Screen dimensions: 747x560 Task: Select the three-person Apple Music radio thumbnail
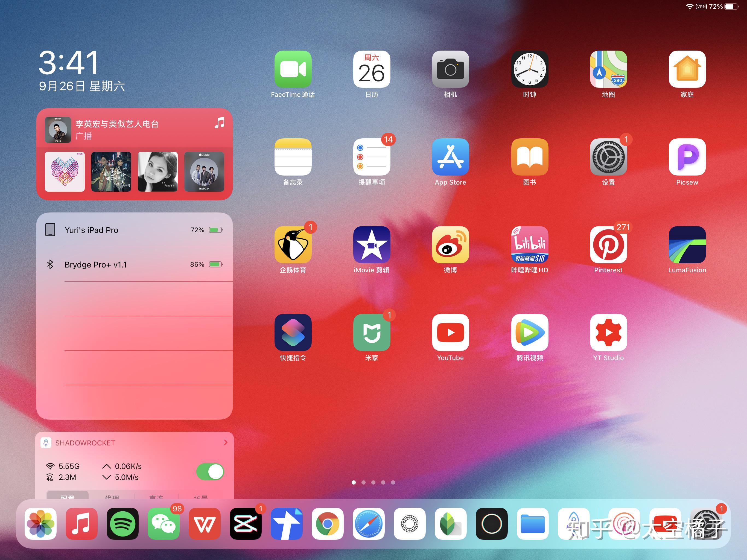pyautogui.click(x=204, y=171)
